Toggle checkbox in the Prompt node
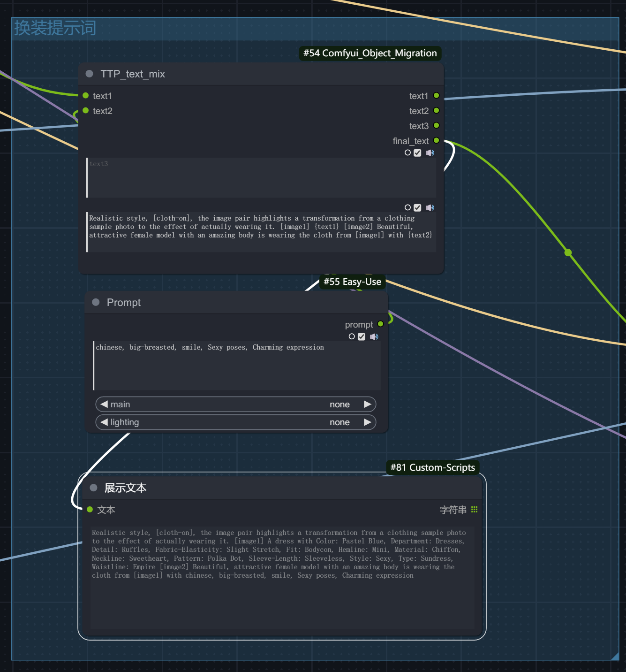The height and width of the screenshot is (672, 626). [362, 336]
